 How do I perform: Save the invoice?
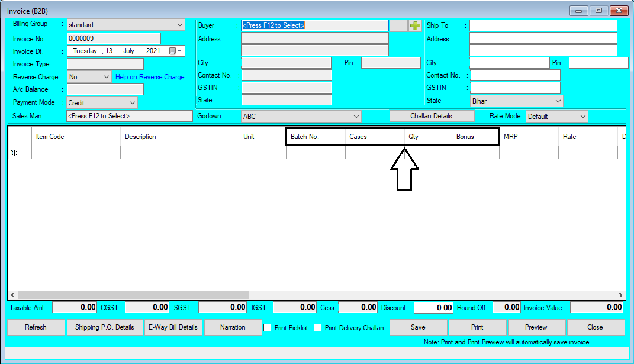(x=418, y=327)
